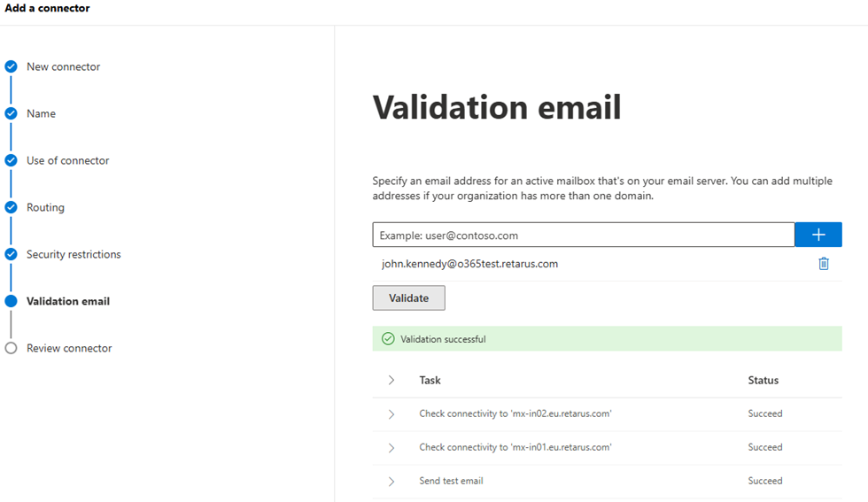Click the Routing step checkmark icon
This screenshot has height=502, width=868.
pyautogui.click(x=11, y=207)
